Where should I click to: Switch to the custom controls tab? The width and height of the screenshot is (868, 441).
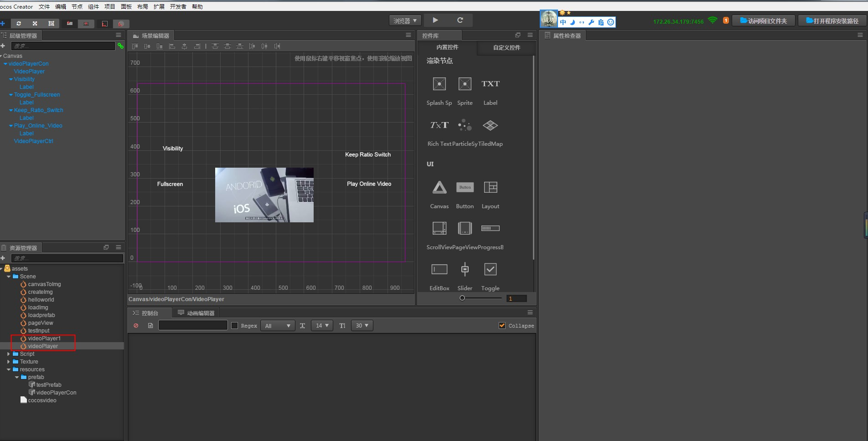[x=506, y=47]
